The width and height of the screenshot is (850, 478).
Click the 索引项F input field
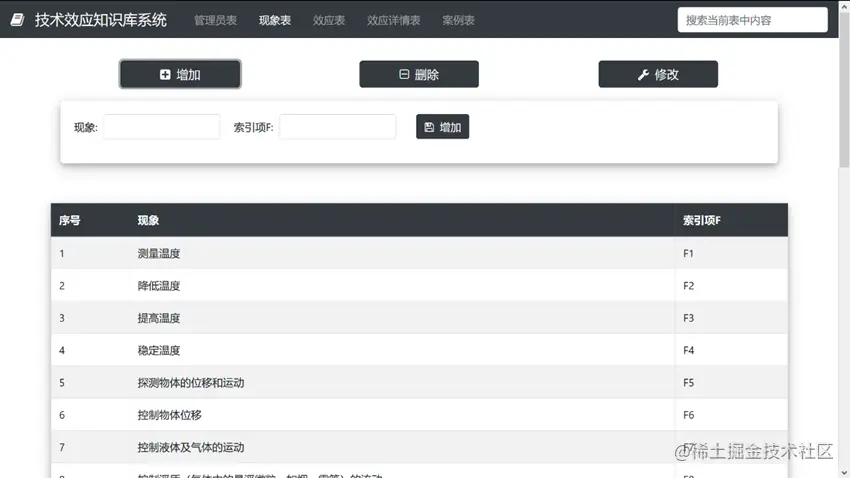(x=338, y=127)
